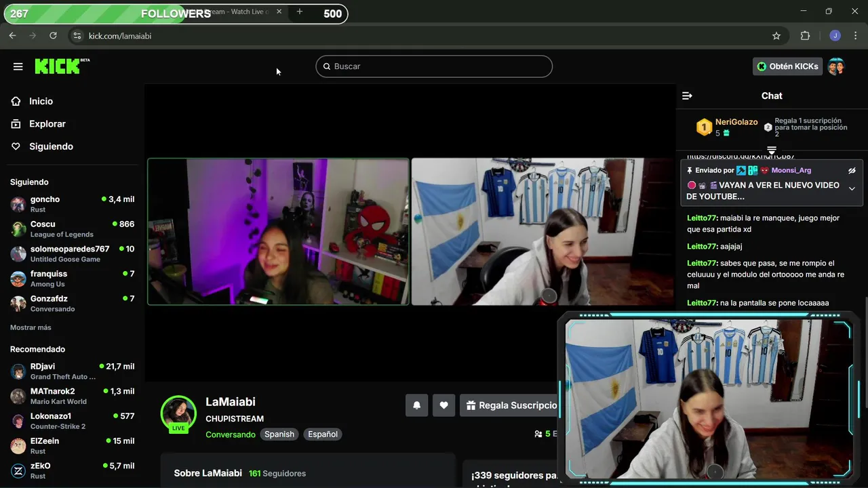Expand the gift leaderboard handle

772,150
